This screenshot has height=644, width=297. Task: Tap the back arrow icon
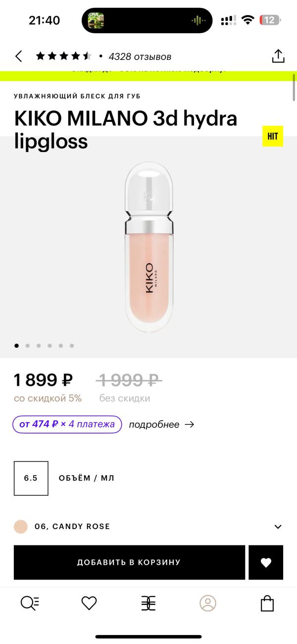pyautogui.click(x=19, y=56)
